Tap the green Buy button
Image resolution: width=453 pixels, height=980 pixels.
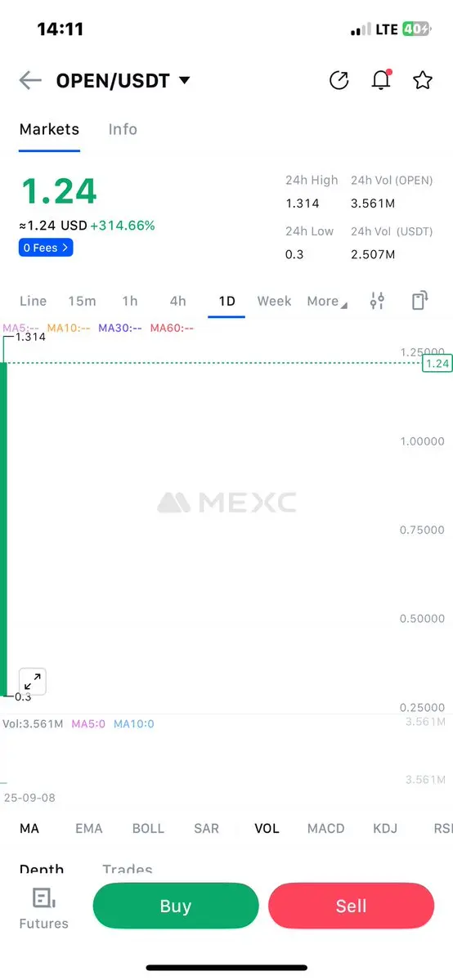pos(176,906)
